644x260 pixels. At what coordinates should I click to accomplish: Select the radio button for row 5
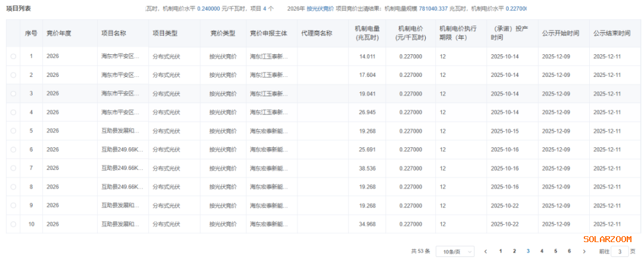tap(13, 131)
